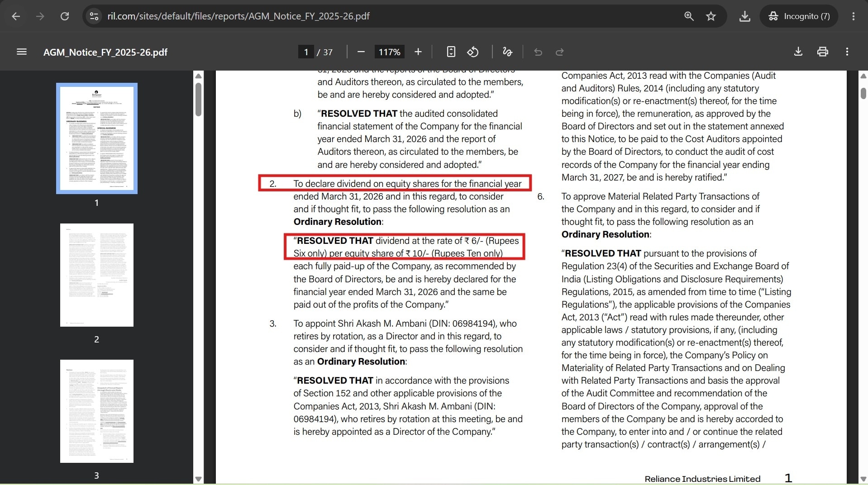Open the browser zoom magnifier icon
Screen dimensions: 868x485
point(689,16)
